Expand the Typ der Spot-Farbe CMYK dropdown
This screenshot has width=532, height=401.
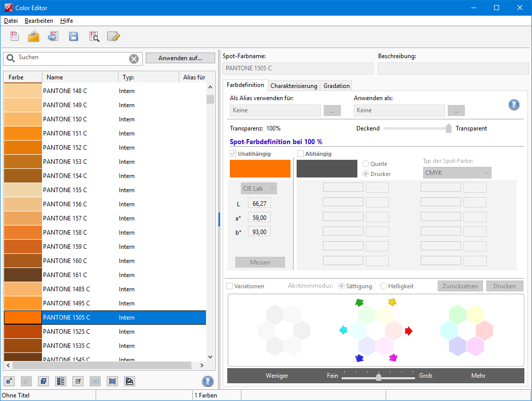pyautogui.click(x=457, y=173)
